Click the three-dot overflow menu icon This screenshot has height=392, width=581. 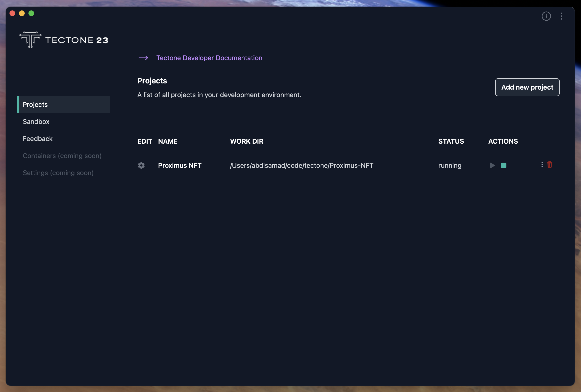pos(542,164)
